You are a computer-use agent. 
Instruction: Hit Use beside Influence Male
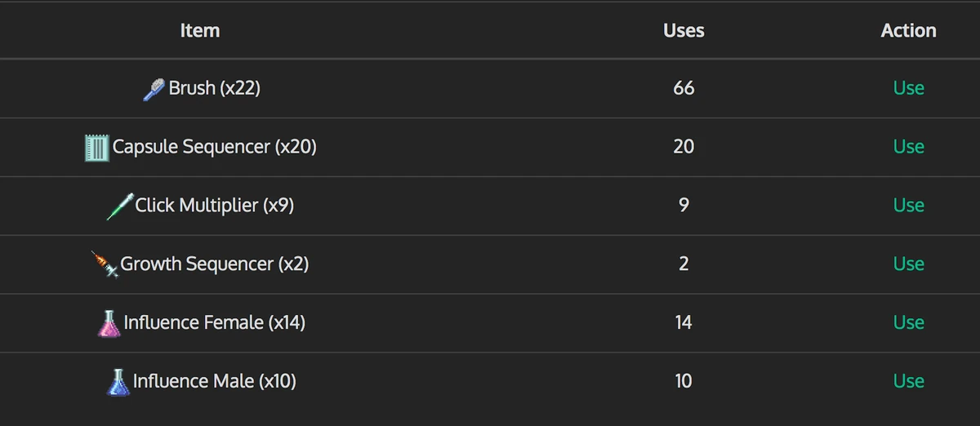coord(908,382)
